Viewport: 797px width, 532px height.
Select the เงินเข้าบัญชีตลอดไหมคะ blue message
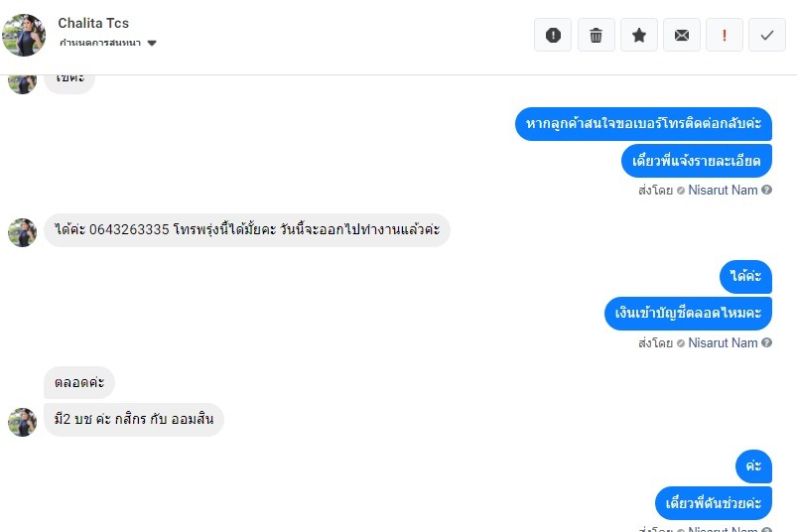point(688,314)
